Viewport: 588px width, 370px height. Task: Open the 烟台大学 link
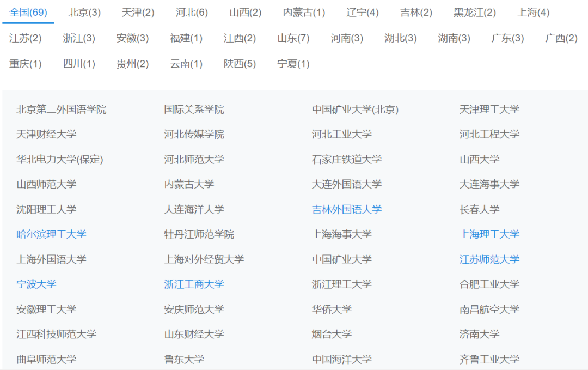[x=332, y=334]
